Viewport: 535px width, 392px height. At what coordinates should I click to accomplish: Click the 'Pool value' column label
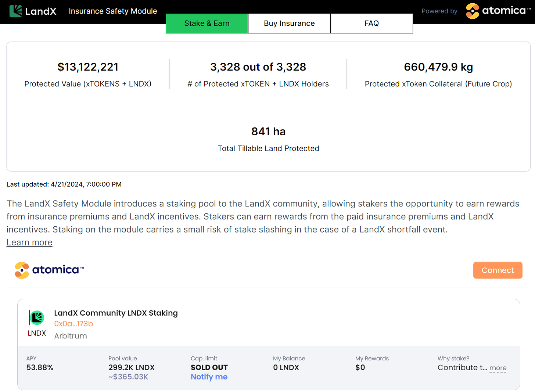point(123,358)
